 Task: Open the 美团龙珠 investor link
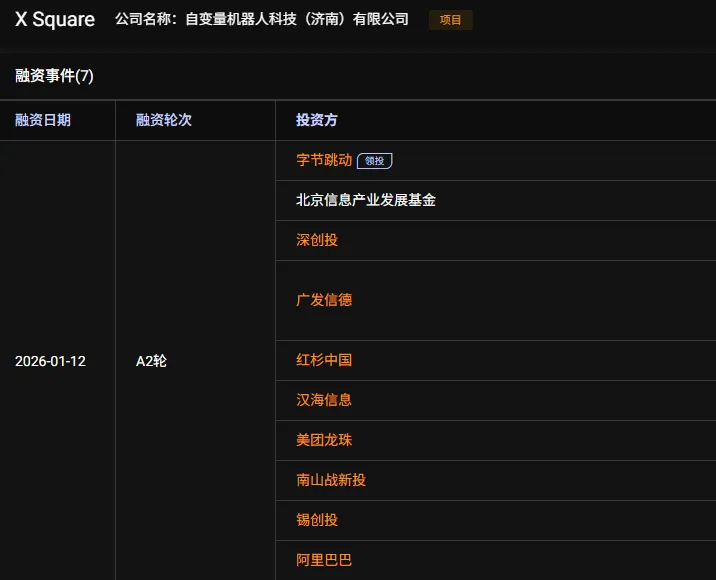tap(324, 440)
